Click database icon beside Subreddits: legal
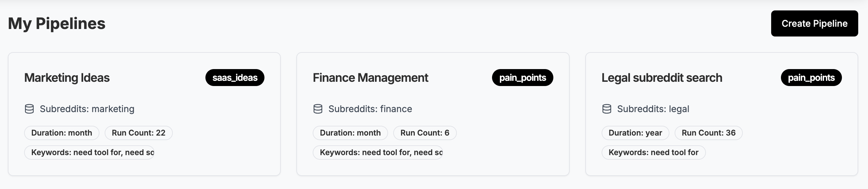Screen dimensions: 868x189 pyautogui.click(x=606, y=109)
